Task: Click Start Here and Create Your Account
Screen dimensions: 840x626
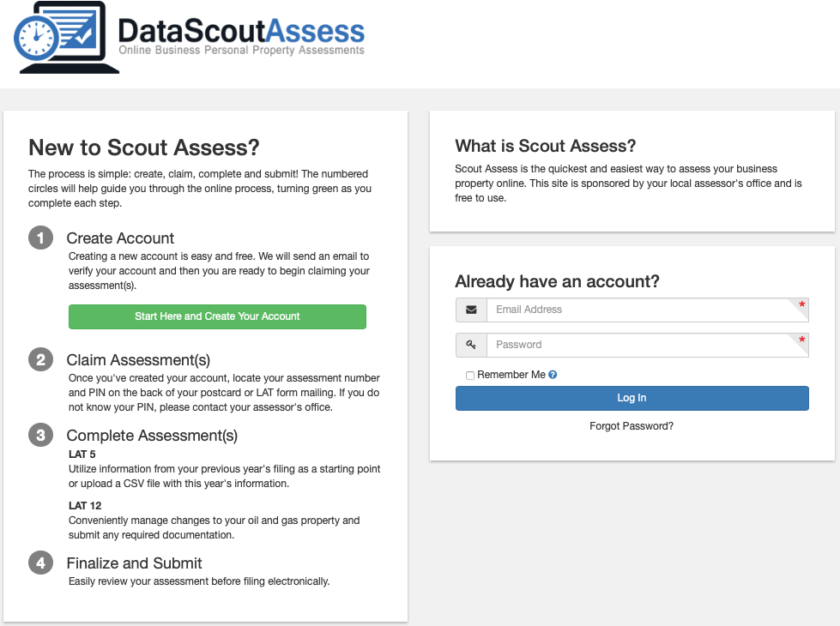Action: (x=217, y=316)
